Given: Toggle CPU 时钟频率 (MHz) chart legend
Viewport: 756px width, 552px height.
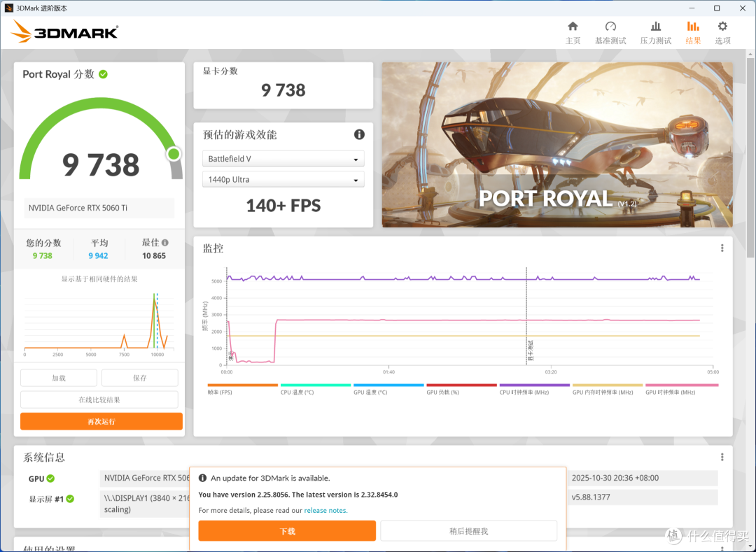Looking at the screenshot, I should coord(535,389).
